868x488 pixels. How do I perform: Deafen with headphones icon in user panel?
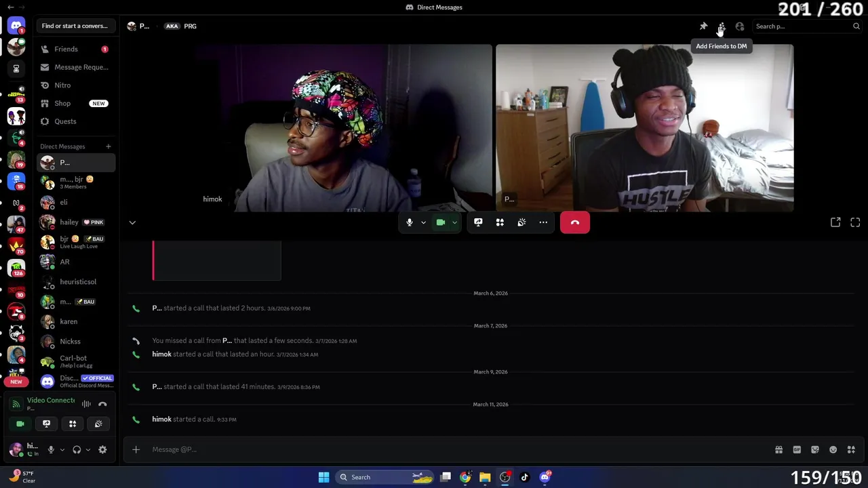coord(77,449)
